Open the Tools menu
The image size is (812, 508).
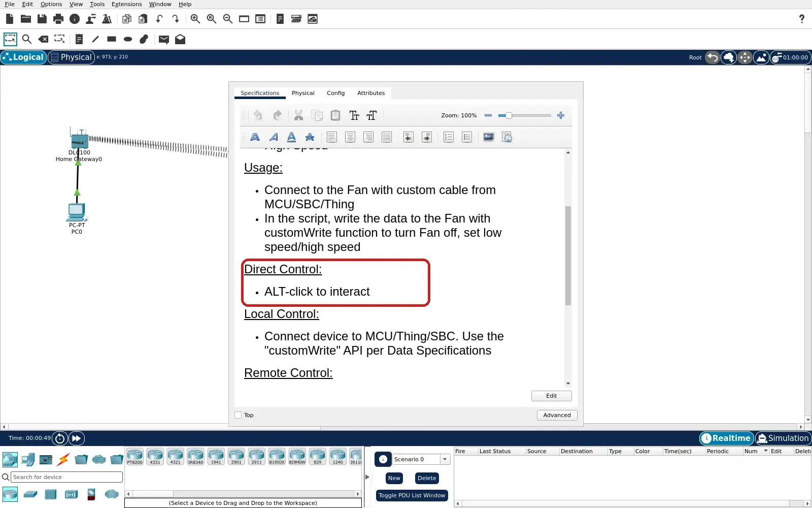97,4
